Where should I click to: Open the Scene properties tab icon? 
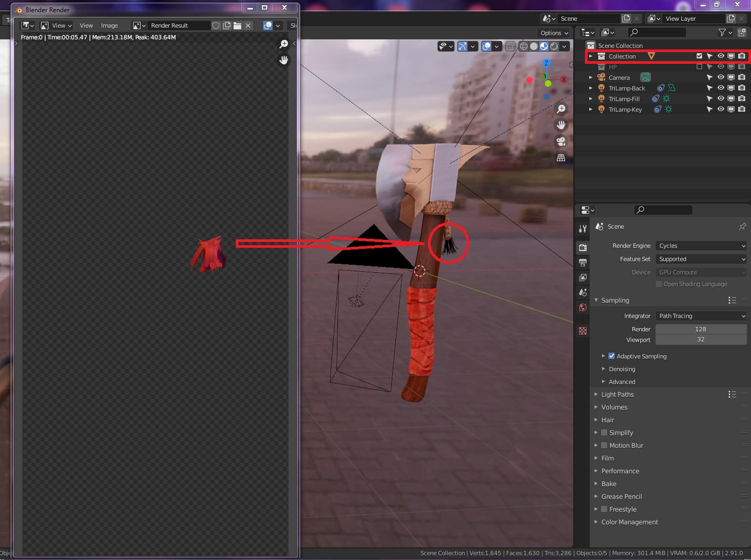click(x=583, y=292)
